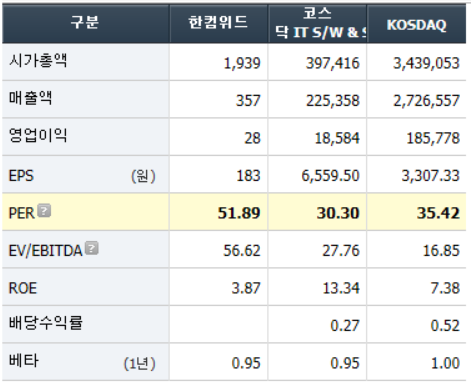This screenshot has width=471, height=389.
Task: Click operating profit value 185,778
Action: click(x=433, y=138)
